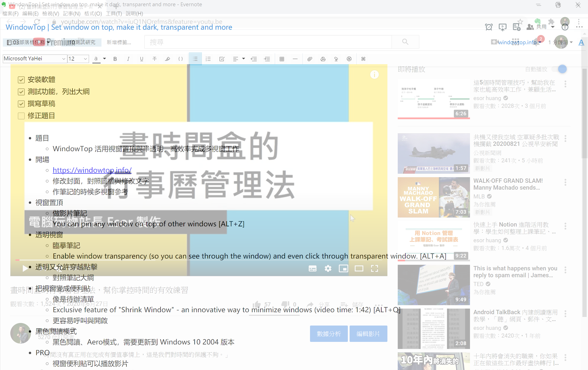The width and height of the screenshot is (588, 370).
Task: Switch YouTube player to theater mode
Action: [x=359, y=268]
